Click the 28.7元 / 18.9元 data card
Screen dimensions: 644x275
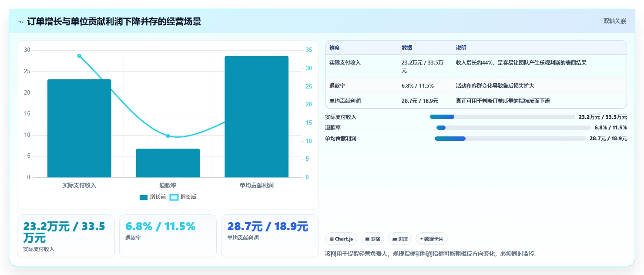(x=270, y=236)
